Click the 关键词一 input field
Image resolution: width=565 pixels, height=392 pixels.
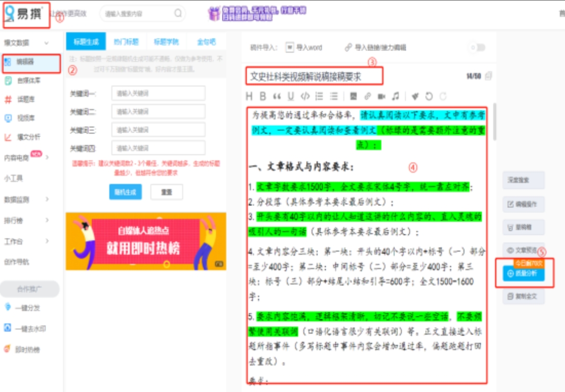(x=158, y=93)
